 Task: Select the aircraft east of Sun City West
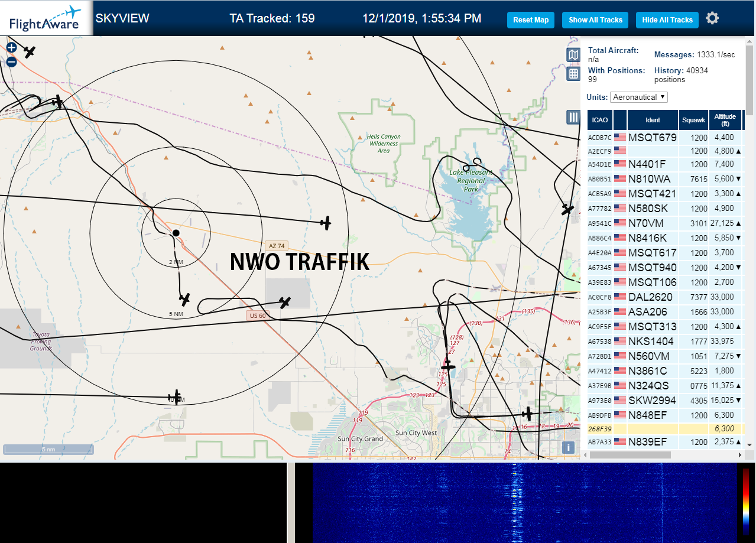[x=528, y=414]
